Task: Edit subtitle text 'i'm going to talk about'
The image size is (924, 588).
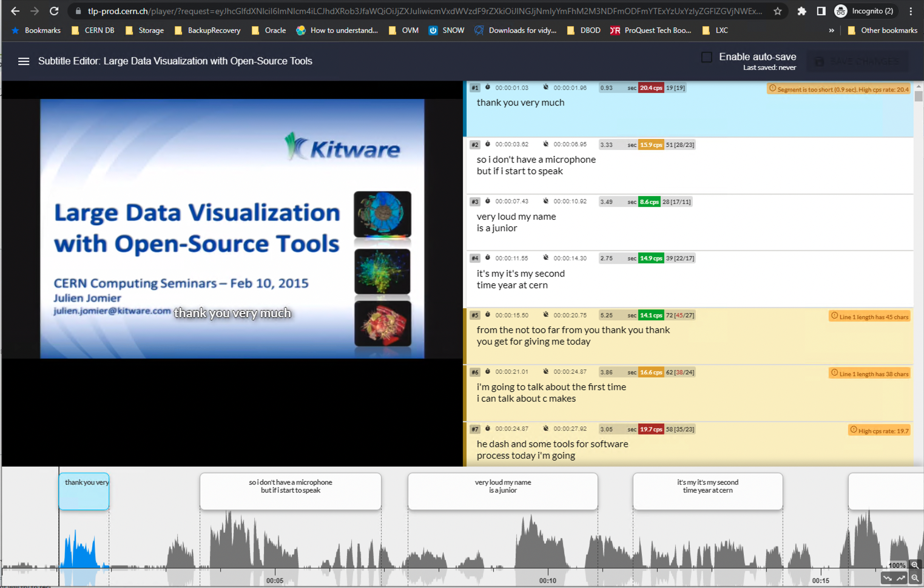Action: click(551, 387)
